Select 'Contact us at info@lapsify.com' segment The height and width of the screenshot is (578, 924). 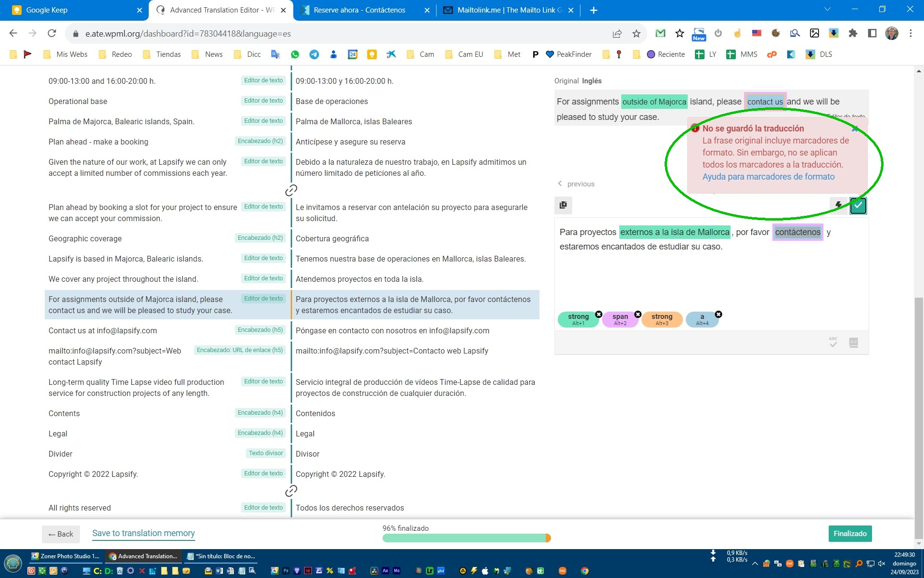(x=103, y=330)
